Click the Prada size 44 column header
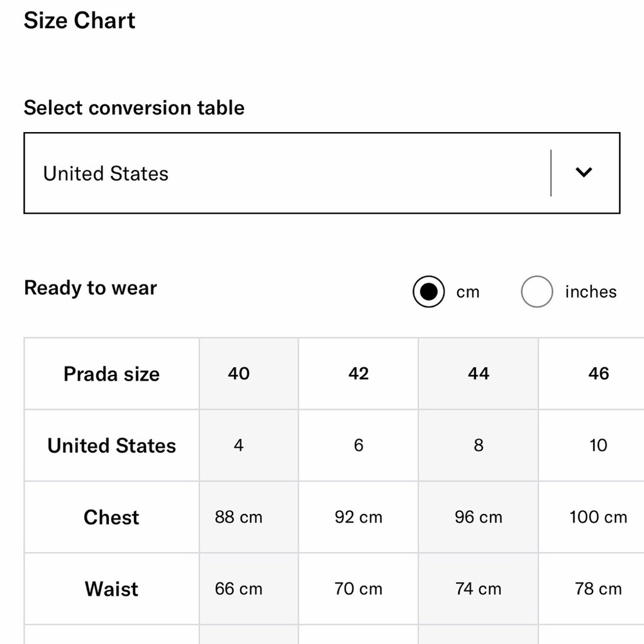 coord(478,374)
